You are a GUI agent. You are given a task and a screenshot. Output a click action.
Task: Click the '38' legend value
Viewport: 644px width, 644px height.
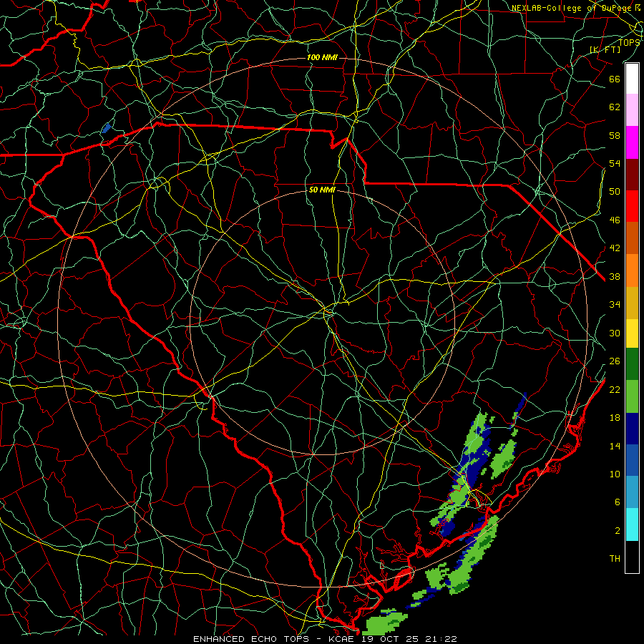[x=615, y=276]
